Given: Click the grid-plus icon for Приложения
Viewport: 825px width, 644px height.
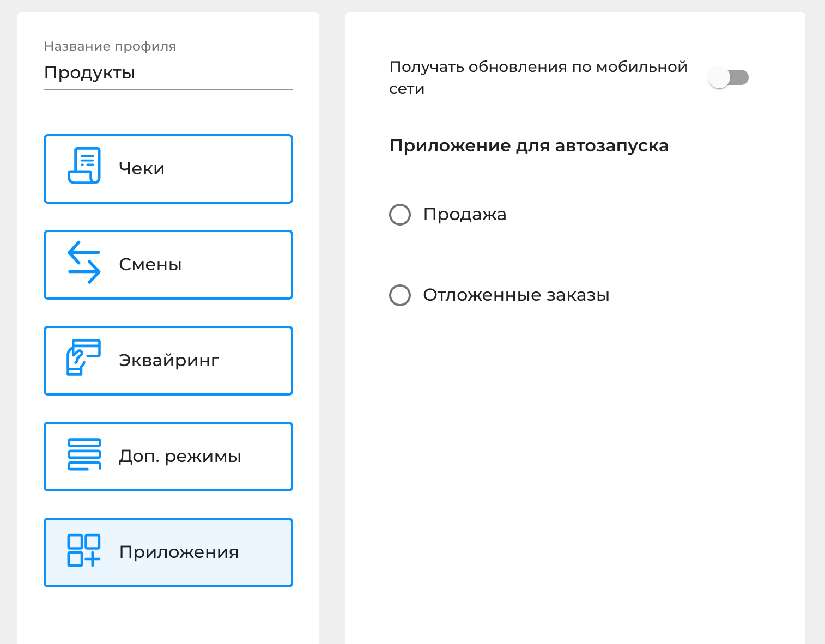Looking at the screenshot, I should tap(84, 550).
